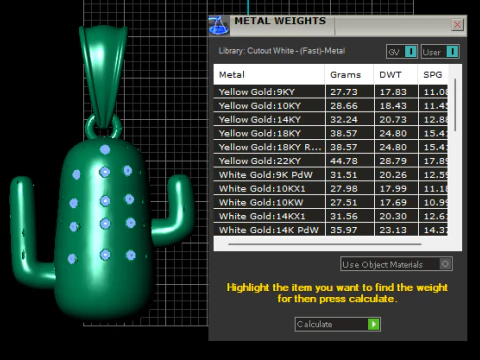Click the horizontal scrollbar below the table
480x360 pixels.
(x=325, y=244)
